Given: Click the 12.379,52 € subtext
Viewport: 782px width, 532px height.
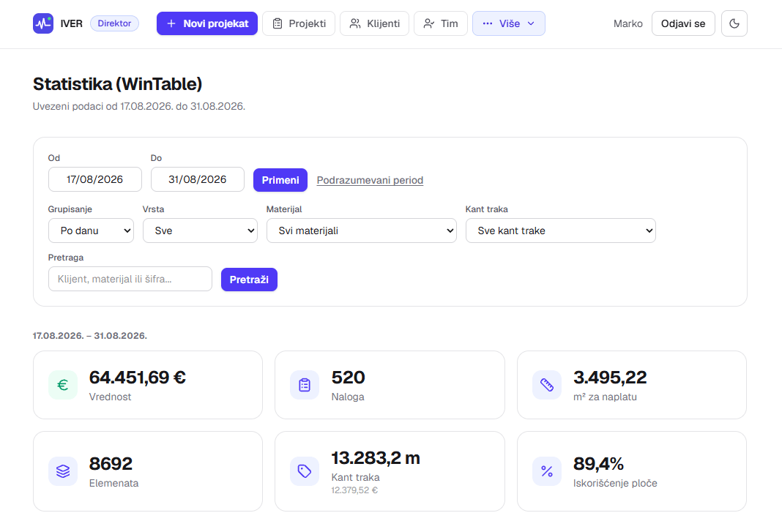Looking at the screenshot, I should pos(354,490).
